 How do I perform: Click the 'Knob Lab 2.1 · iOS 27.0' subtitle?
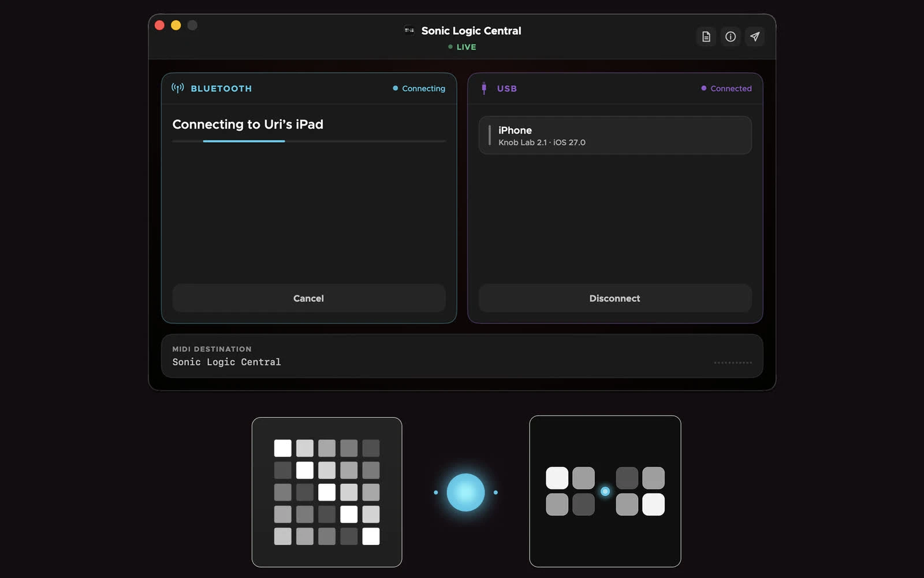tap(542, 143)
